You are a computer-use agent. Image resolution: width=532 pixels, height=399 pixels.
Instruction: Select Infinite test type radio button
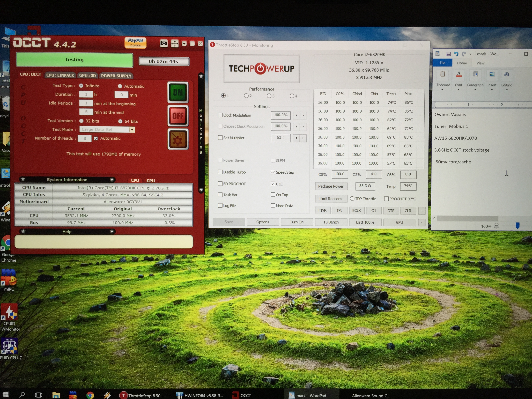point(81,86)
